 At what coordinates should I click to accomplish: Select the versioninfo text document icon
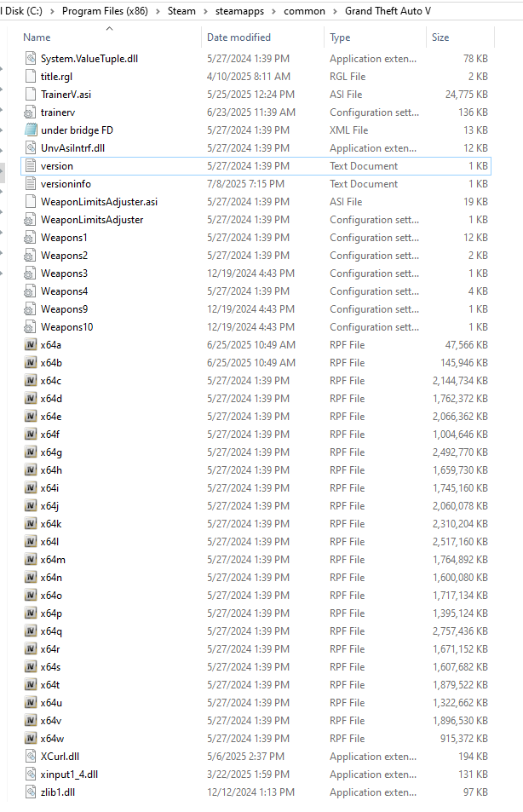[x=31, y=184]
